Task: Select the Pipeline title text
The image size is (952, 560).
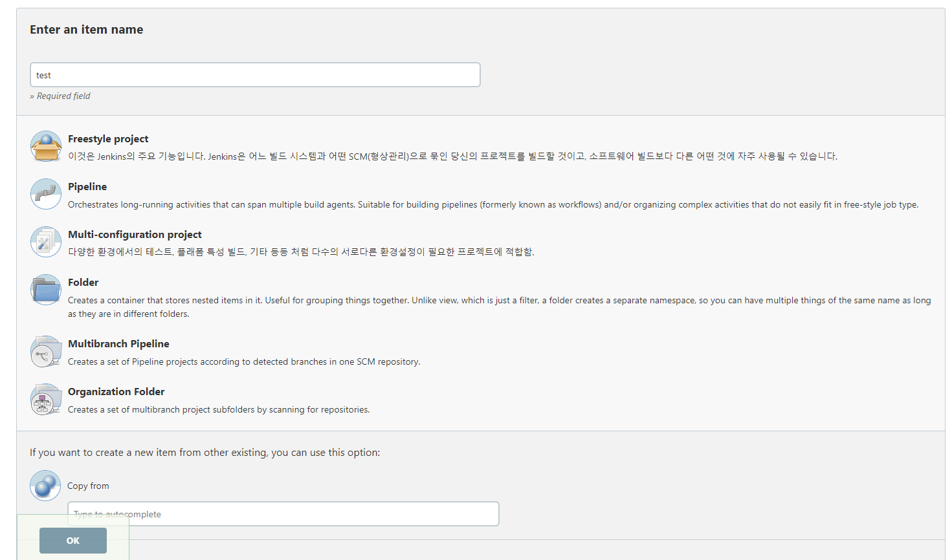Action: click(87, 187)
